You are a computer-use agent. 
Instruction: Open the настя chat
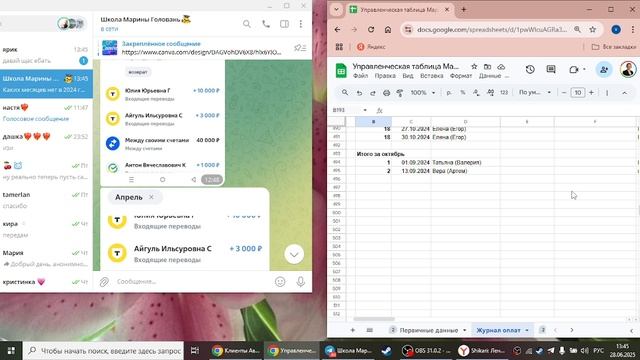click(46, 113)
